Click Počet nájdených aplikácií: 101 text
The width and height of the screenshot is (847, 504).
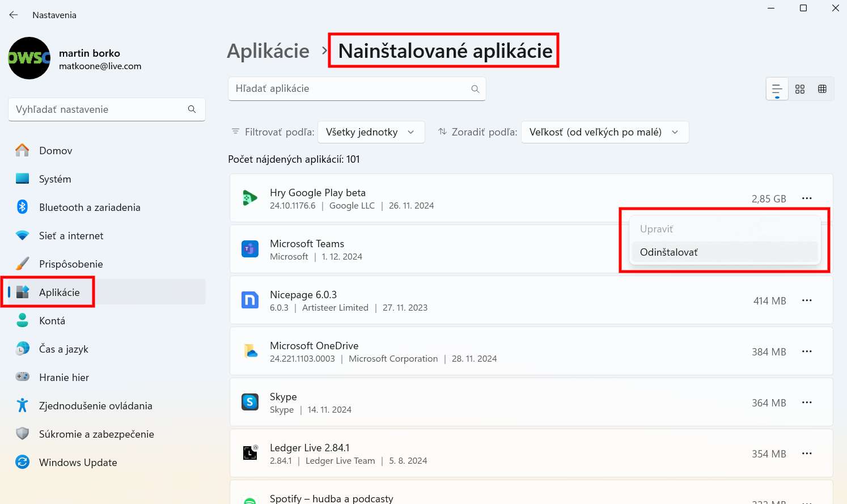(294, 159)
